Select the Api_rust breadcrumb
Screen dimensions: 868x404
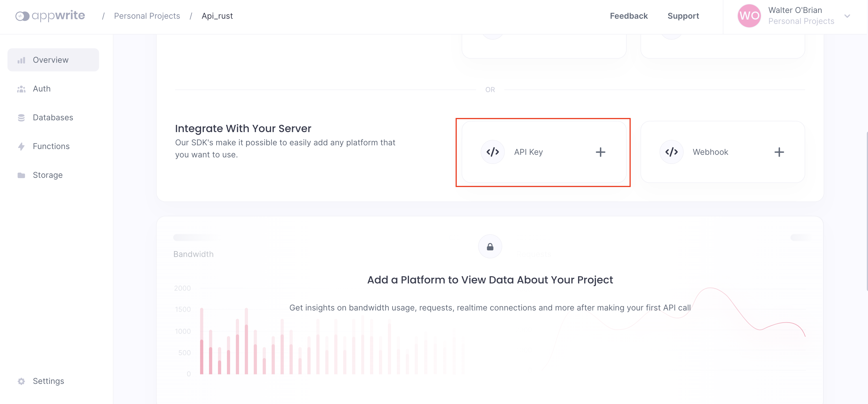tap(217, 16)
